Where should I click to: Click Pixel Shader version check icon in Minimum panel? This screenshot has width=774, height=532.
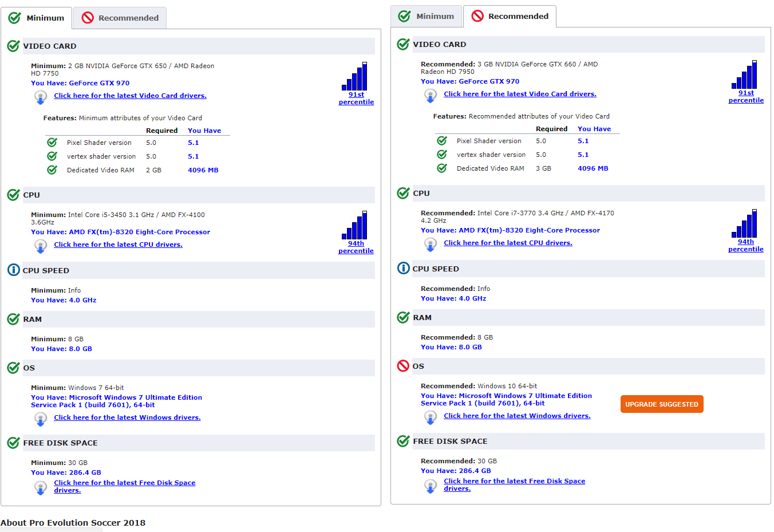tap(52, 143)
